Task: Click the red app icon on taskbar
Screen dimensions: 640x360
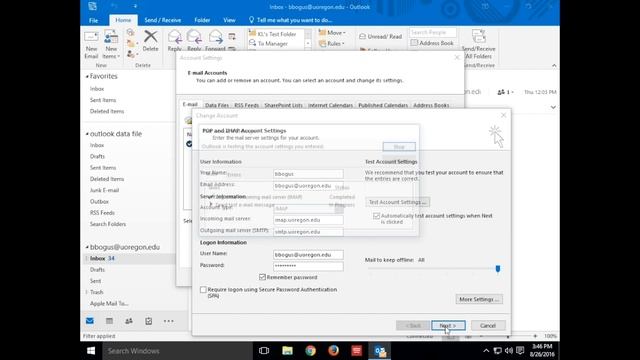Action: (356, 351)
